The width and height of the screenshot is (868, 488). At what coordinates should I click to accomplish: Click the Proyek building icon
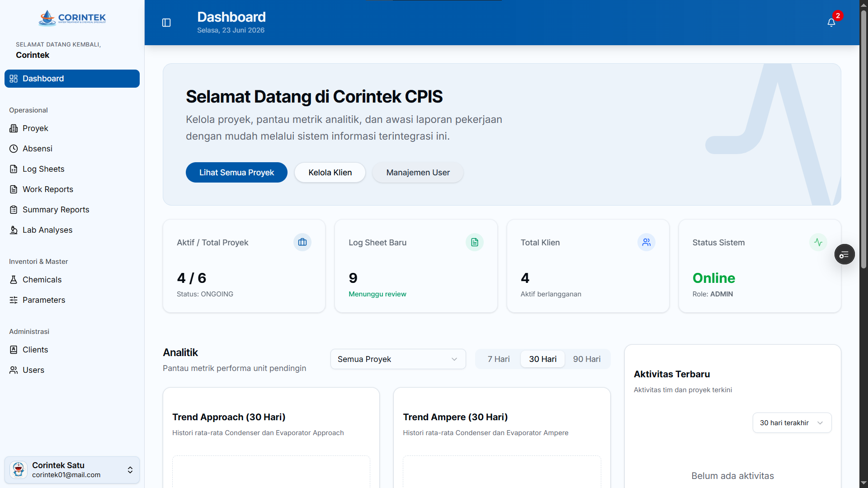14,128
